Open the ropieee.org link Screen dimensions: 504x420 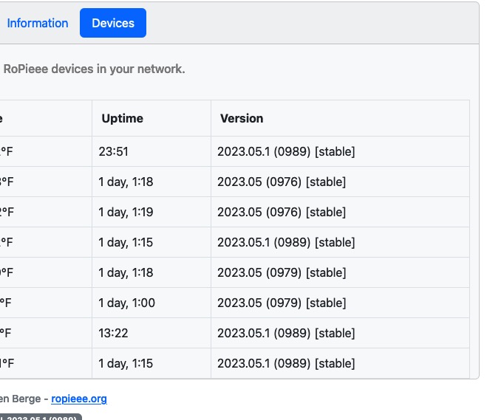[x=79, y=399]
